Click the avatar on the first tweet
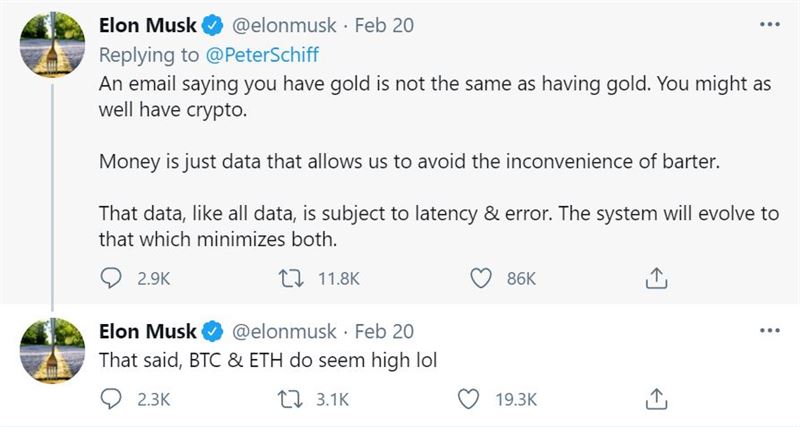 (x=52, y=44)
